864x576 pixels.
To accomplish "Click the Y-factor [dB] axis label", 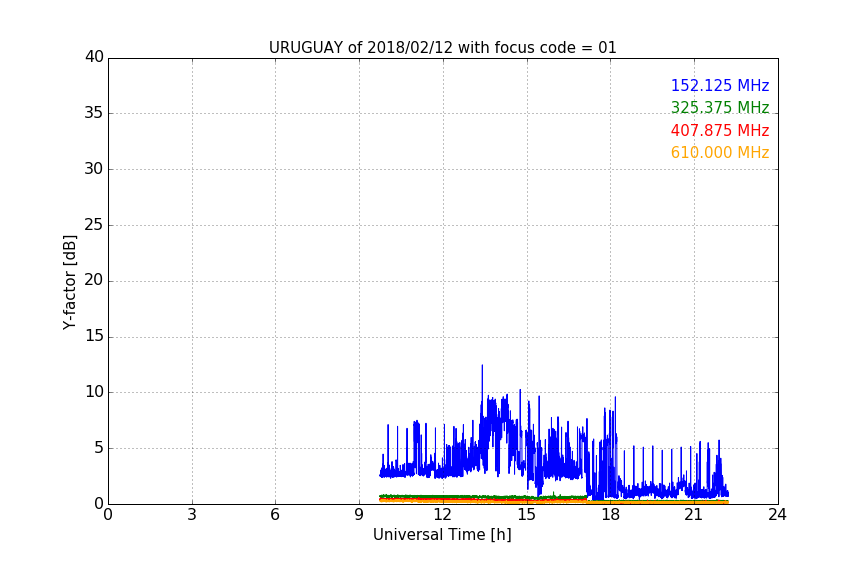I will pos(69,282).
